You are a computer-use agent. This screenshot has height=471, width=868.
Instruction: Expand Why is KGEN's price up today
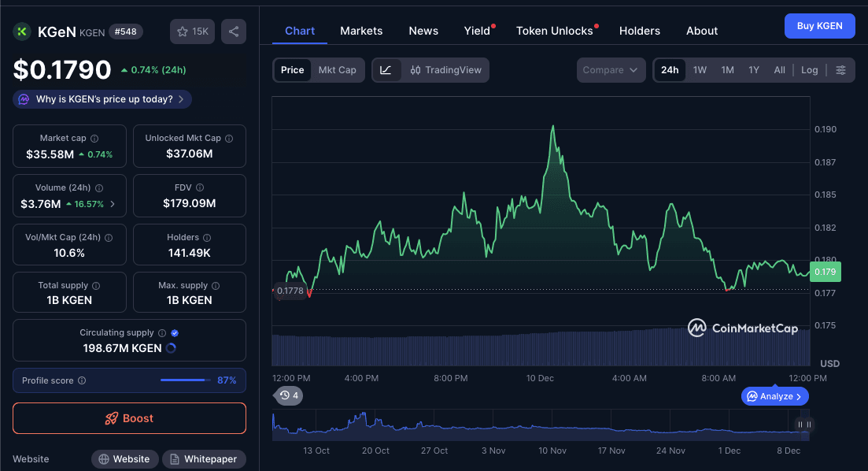click(x=102, y=98)
